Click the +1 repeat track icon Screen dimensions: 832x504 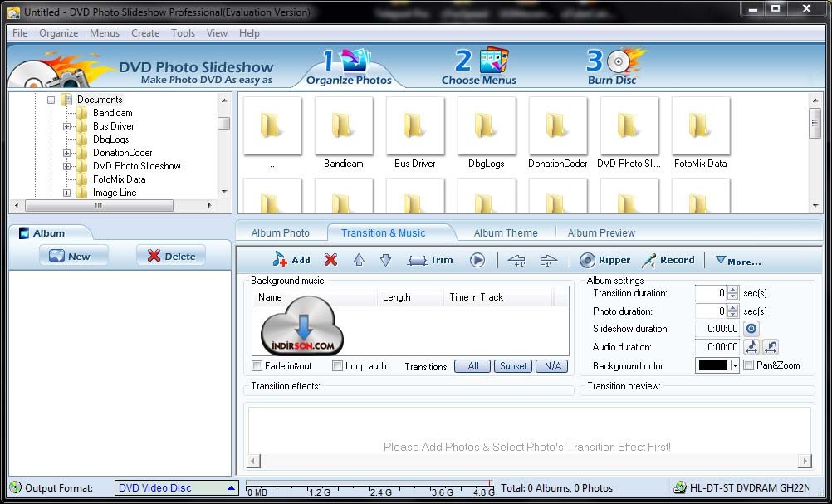516,260
